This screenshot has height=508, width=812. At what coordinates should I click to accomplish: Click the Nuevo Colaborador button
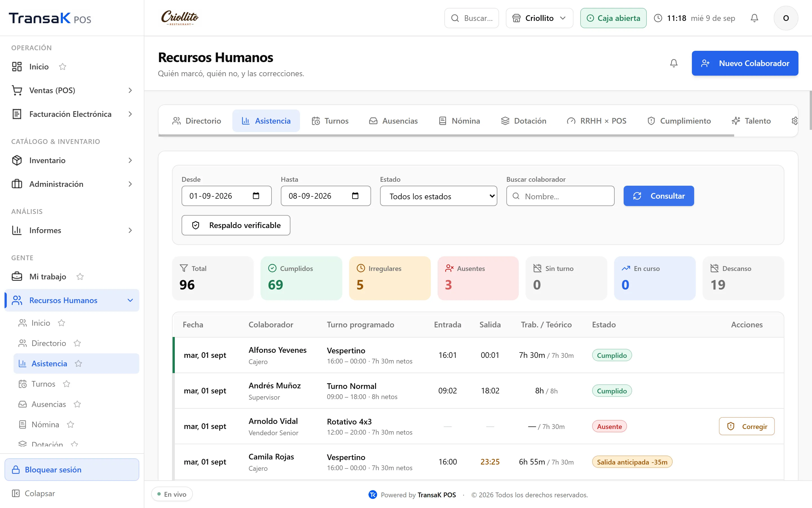(x=745, y=63)
